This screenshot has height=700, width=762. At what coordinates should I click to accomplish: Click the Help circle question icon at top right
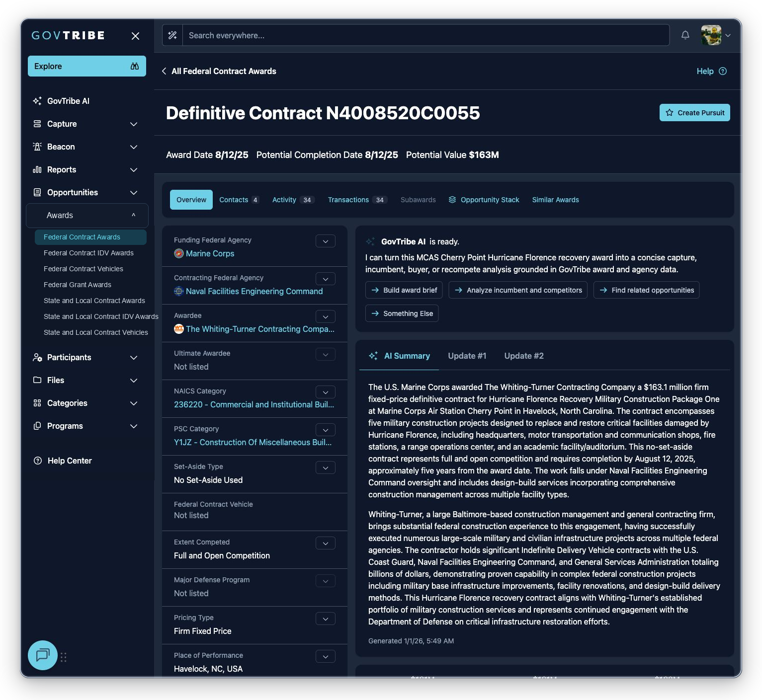(723, 71)
